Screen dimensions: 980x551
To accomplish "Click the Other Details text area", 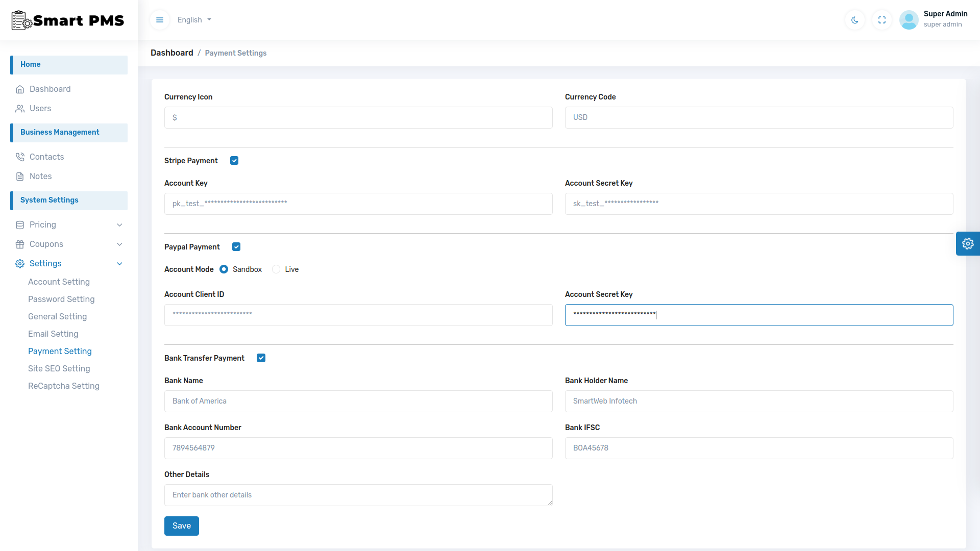I will [x=358, y=495].
